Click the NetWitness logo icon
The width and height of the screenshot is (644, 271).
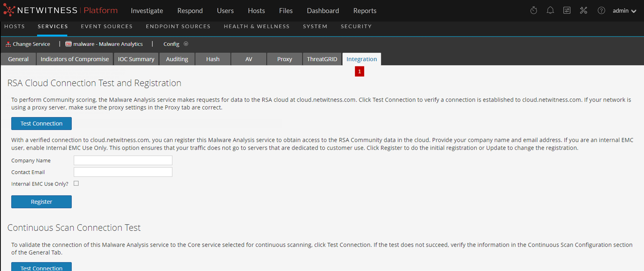coord(9,10)
